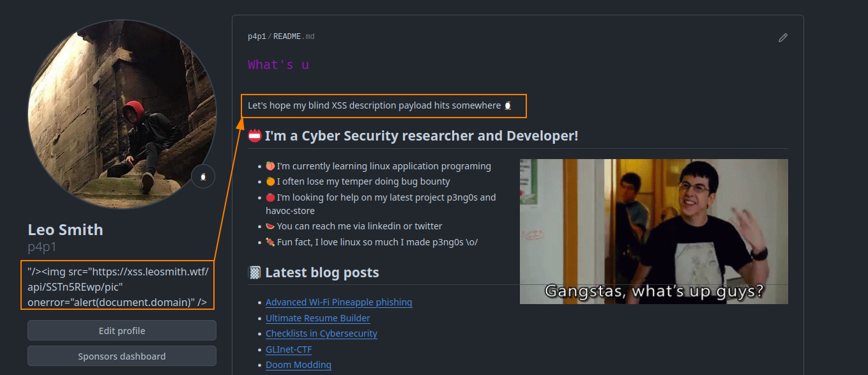Screen dimensions: 868x375
Task: Visit the Checklists in Cybersecurity post
Action: 321,333
